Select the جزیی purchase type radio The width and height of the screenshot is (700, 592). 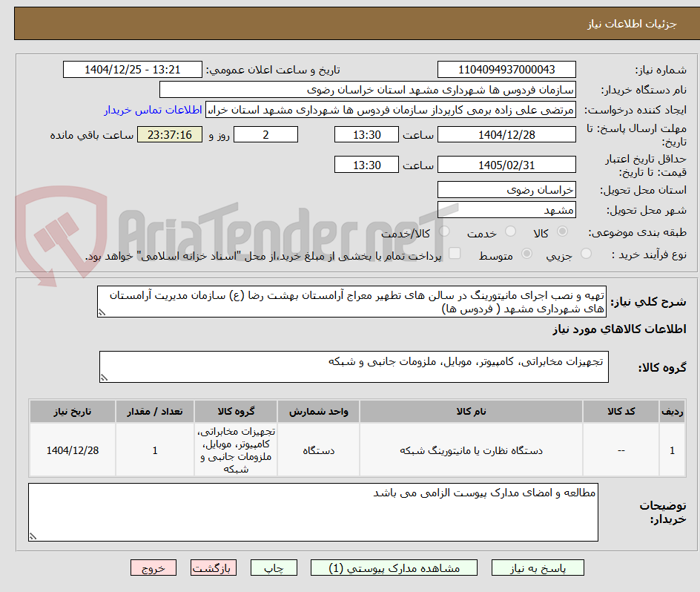click(586, 254)
